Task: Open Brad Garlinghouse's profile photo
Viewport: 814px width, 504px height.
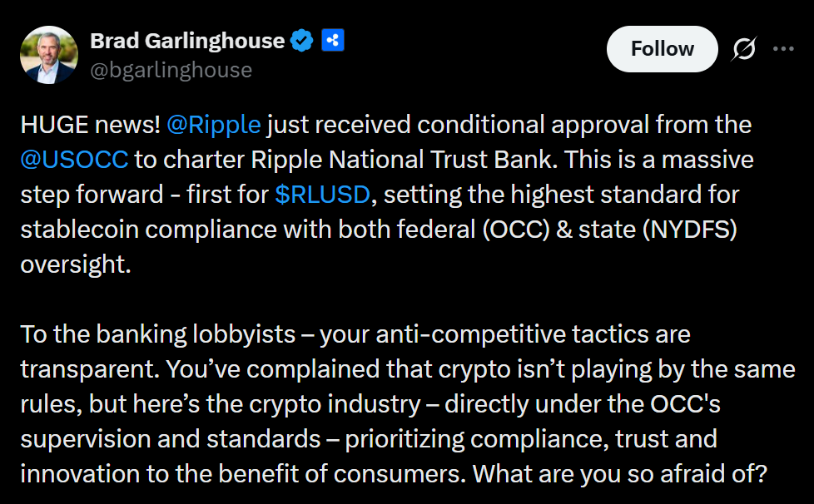Action: click(48, 55)
